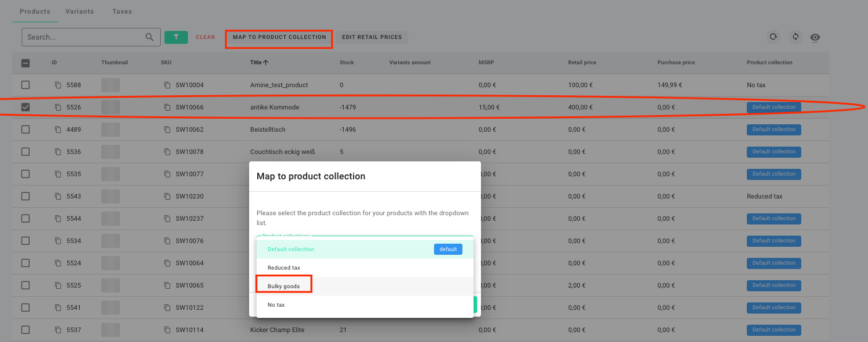Check the row 5543 checkbox
This screenshot has height=342, width=868.
tap(25, 196)
